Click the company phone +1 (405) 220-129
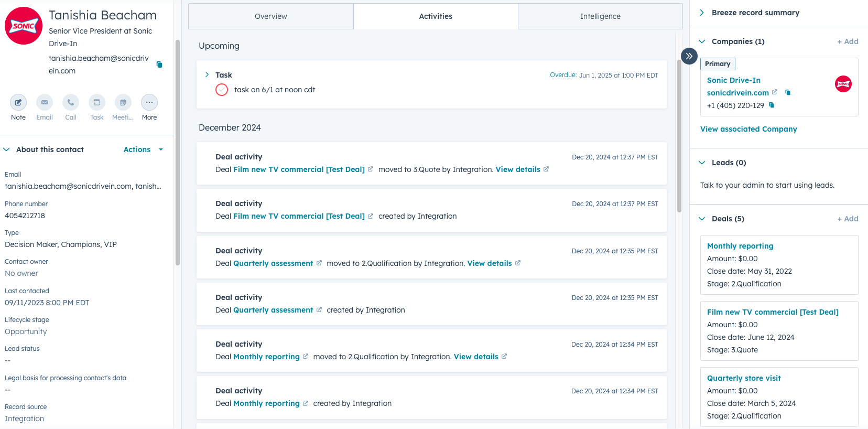The height and width of the screenshot is (429, 868). pos(735,105)
